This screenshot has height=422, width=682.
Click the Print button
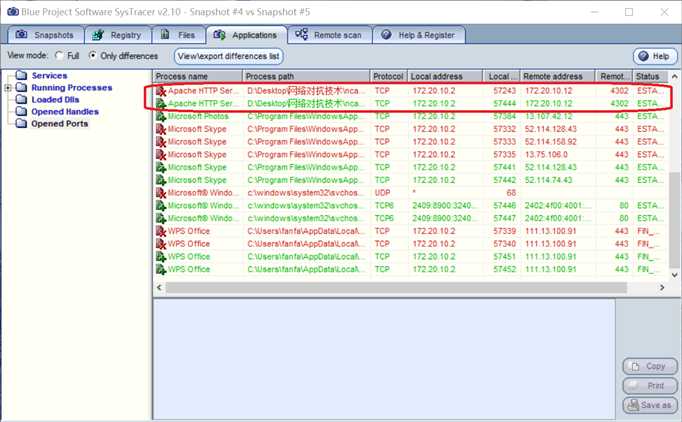[650, 385]
